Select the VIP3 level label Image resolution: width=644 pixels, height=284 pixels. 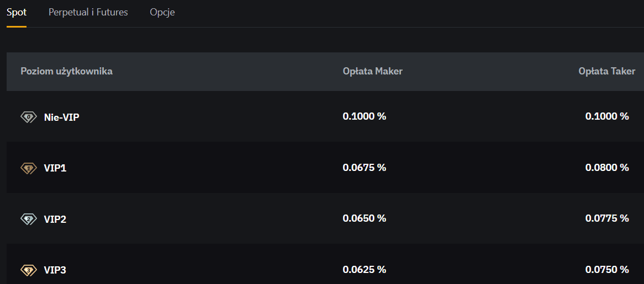[55, 270]
